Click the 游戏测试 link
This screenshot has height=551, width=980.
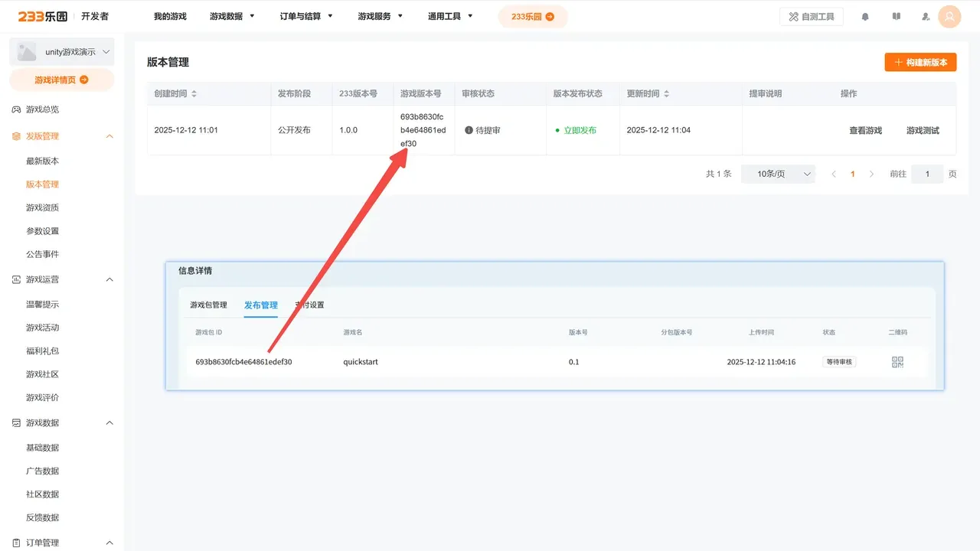coord(923,131)
